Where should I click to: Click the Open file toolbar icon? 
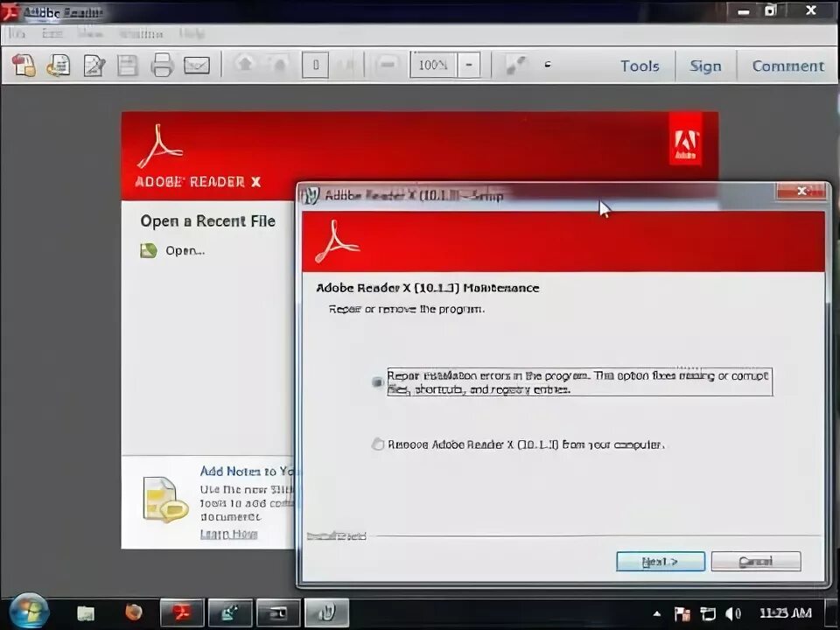pyautogui.click(x=59, y=66)
